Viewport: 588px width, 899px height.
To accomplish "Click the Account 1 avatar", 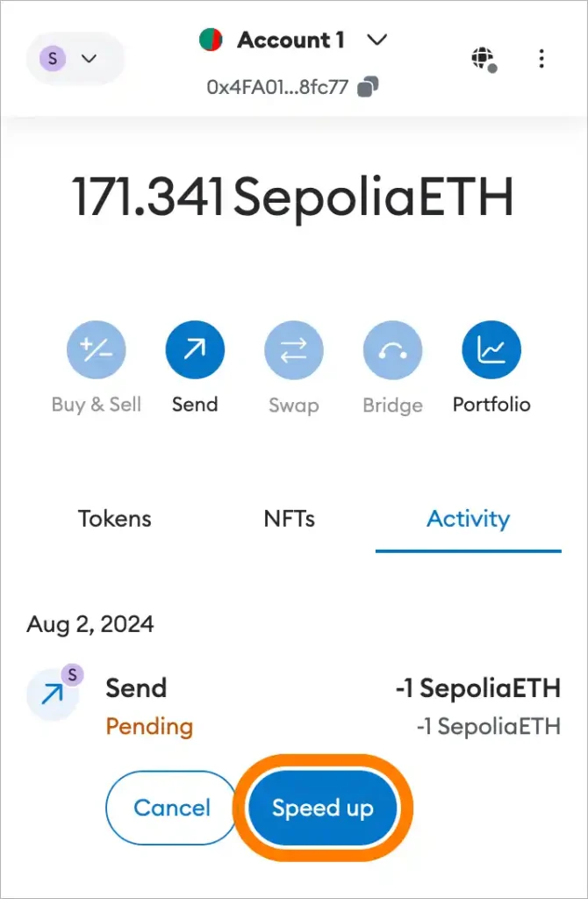I will 211,40.
